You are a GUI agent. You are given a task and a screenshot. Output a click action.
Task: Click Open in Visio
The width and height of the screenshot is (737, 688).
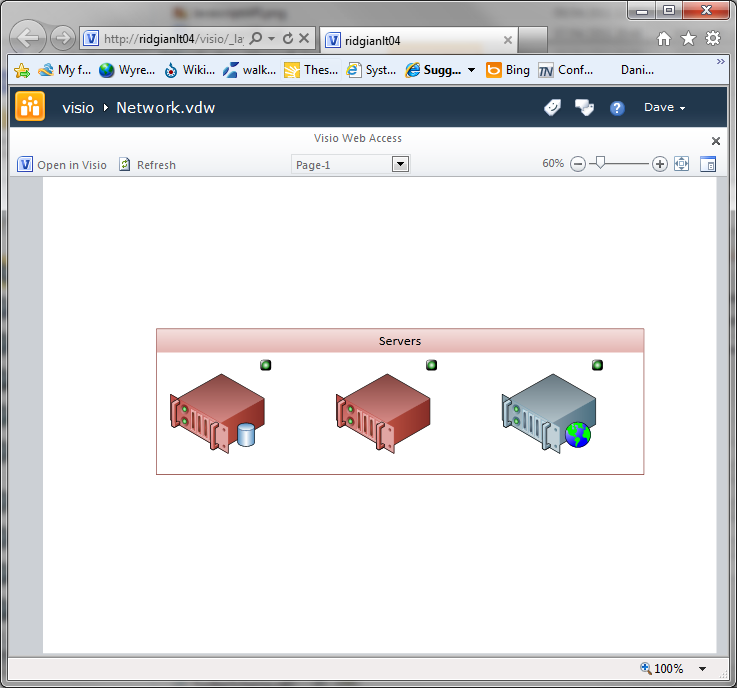(x=62, y=165)
